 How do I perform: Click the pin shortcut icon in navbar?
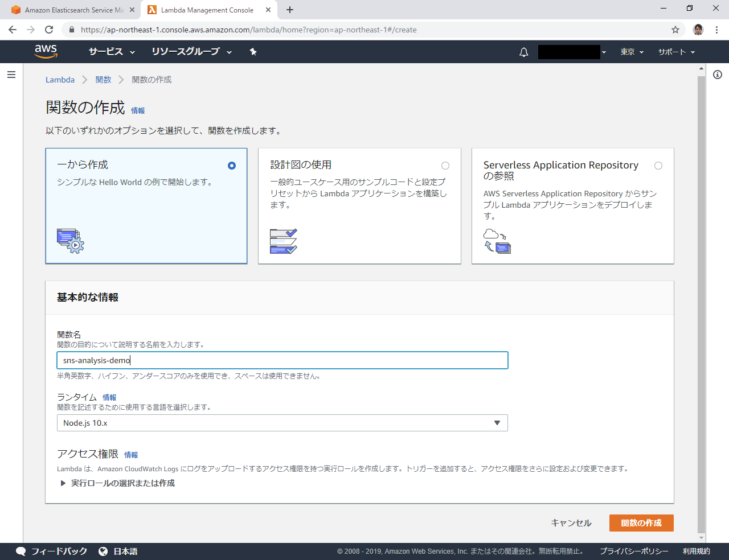(x=253, y=52)
